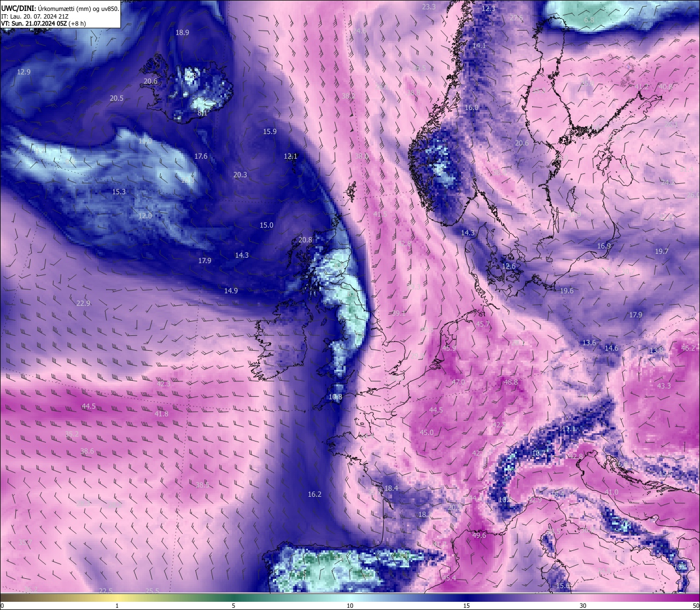Select the 18.4 value label
Screen dimensions: 700x610
click(x=391, y=488)
